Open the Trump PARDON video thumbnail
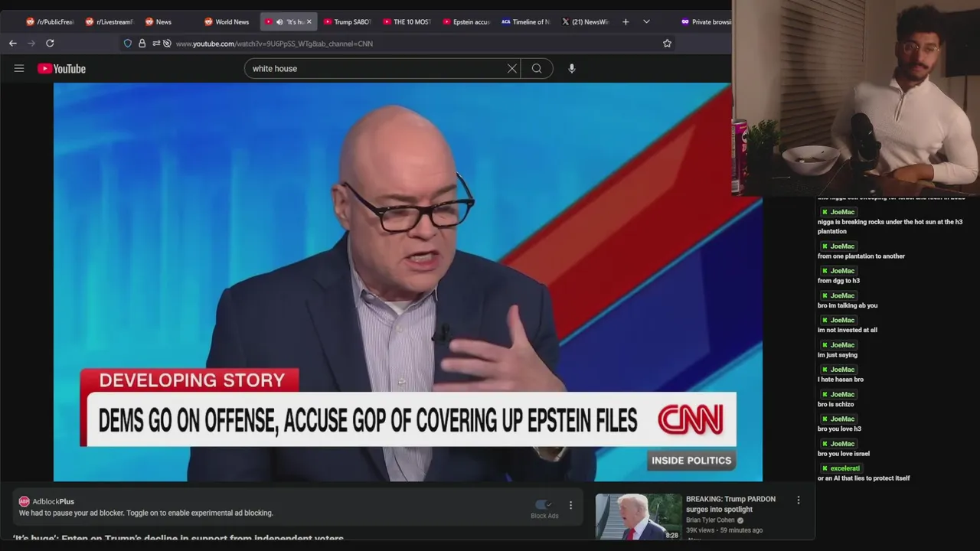Viewport: 980px width, 551px height. (x=639, y=517)
